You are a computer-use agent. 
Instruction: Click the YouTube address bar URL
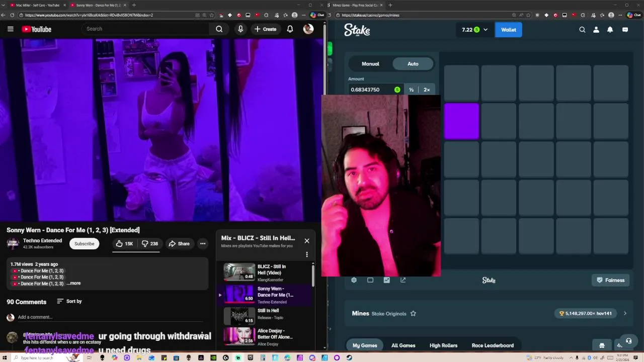(89, 15)
